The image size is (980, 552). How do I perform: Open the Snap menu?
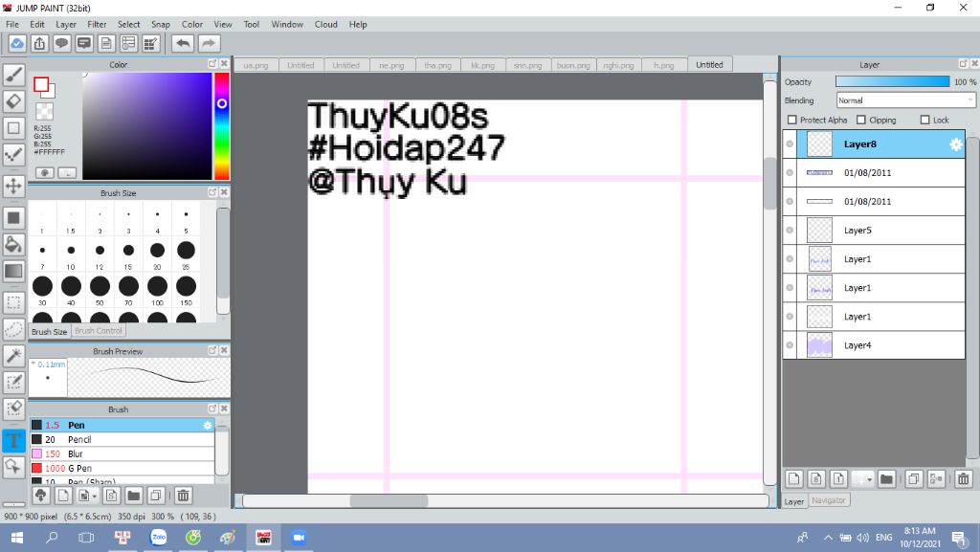click(161, 24)
